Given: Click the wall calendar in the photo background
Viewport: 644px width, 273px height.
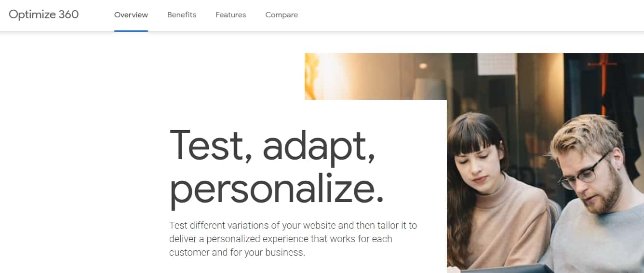Looking at the screenshot, I should point(496,64).
